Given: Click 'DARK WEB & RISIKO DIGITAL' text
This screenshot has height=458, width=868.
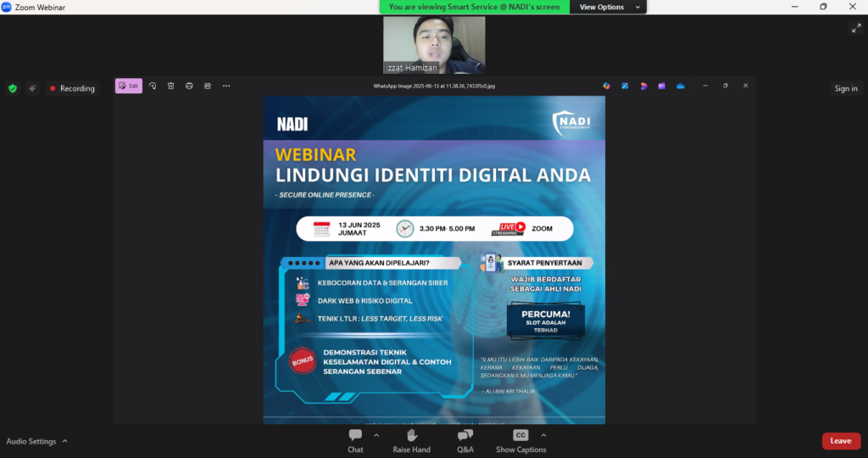Looking at the screenshot, I should (364, 301).
